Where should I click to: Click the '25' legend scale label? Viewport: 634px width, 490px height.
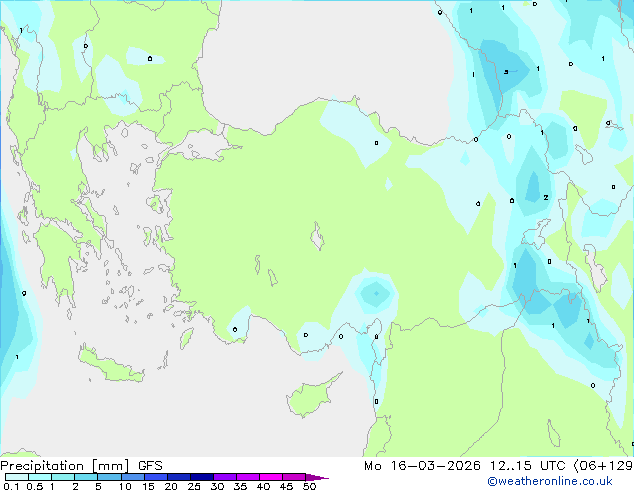point(194,486)
